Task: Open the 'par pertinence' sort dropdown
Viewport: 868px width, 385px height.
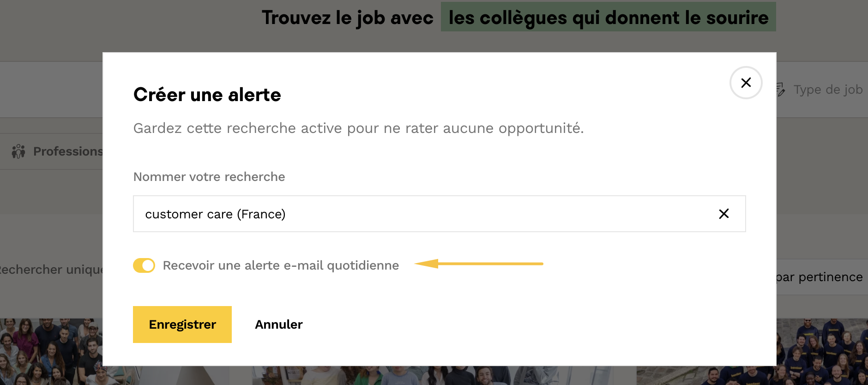Action: [x=819, y=277]
